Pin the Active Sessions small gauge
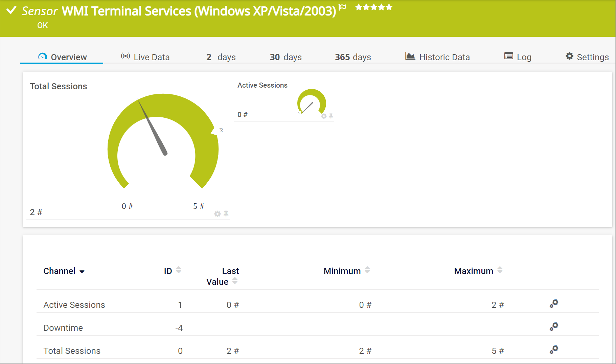 point(331,116)
